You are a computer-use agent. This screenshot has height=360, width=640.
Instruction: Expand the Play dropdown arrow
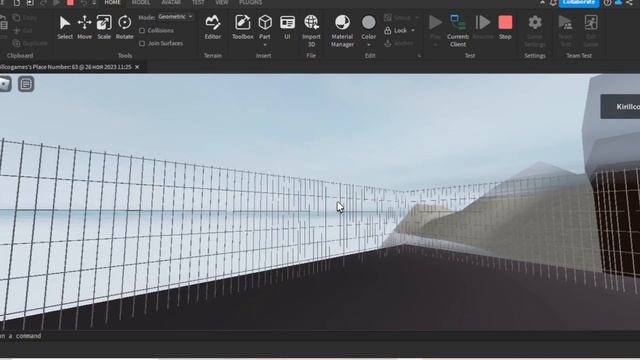(x=435, y=44)
